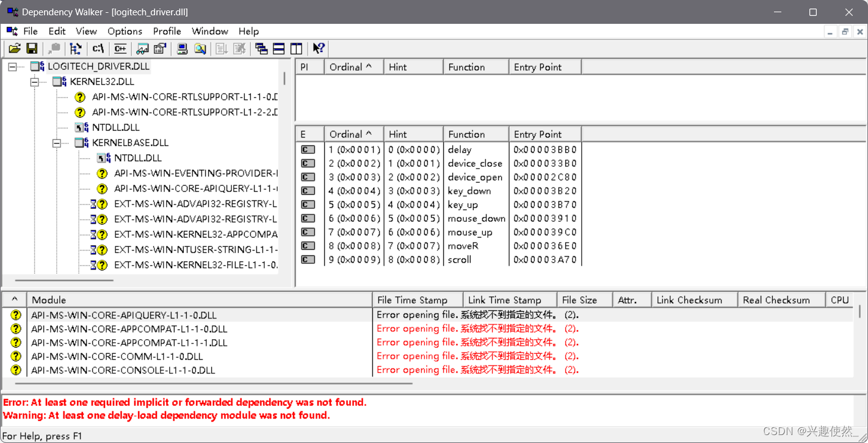Image resolution: width=868 pixels, height=443 pixels.
Task: Click the Configure module search order icon
Action: coord(200,48)
